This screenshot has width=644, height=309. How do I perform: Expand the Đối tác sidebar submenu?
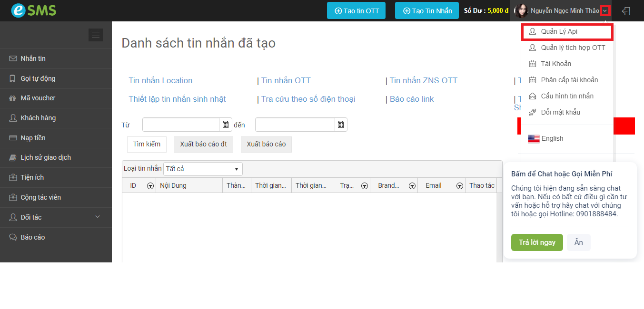98,217
